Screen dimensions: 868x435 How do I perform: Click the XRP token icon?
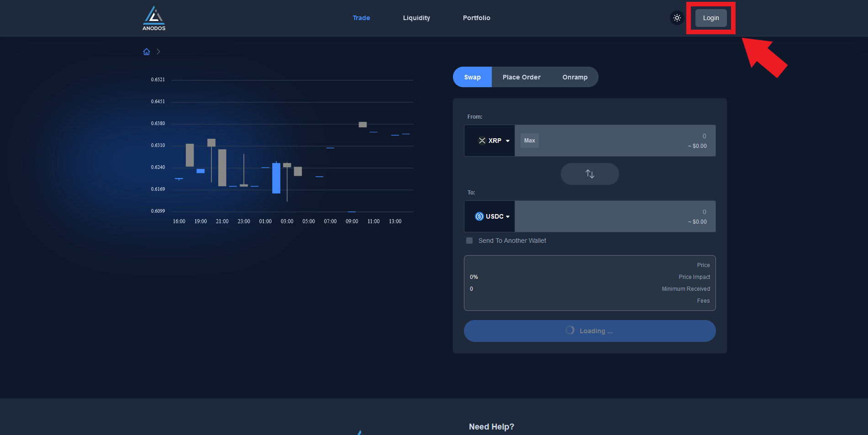click(x=482, y=141)
